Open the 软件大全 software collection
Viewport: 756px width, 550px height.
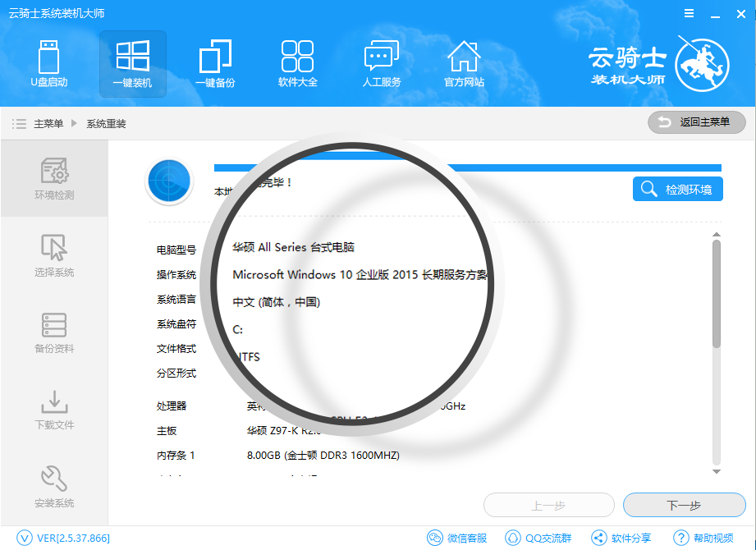point(297,63)
